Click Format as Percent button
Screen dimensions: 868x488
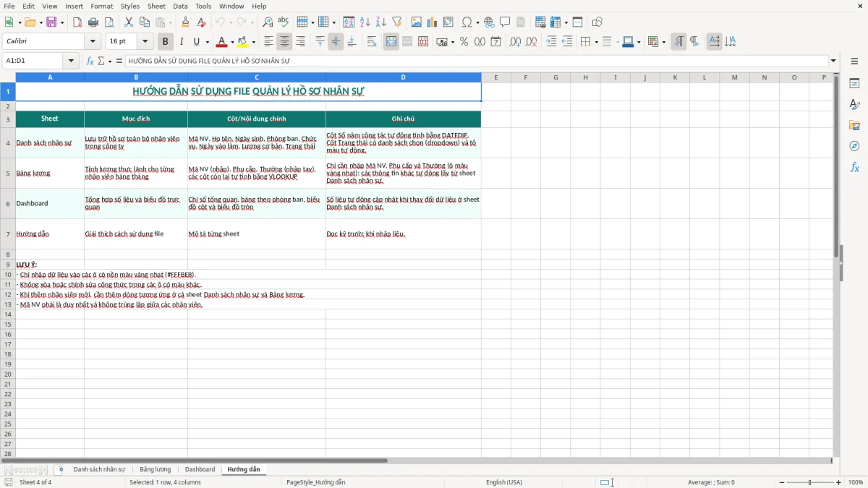[464, 42]
